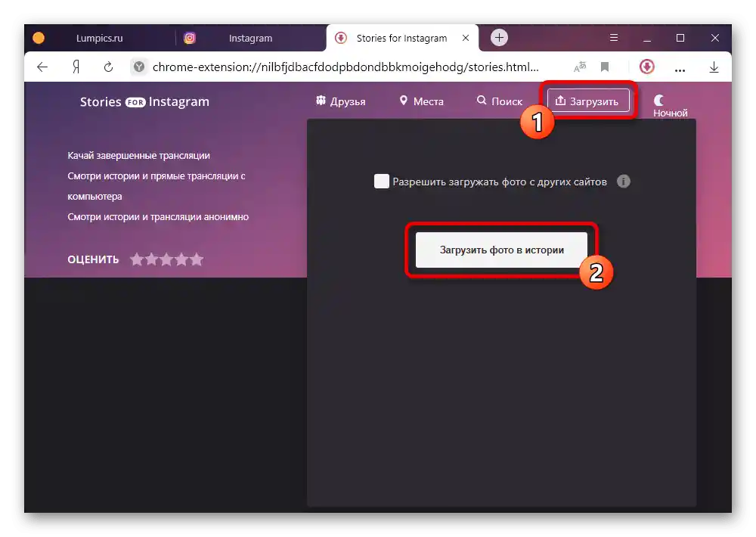Click the Загрузить upload button
Image resolution: width=756 pixels, height=537 pixels.
[588, 101]
